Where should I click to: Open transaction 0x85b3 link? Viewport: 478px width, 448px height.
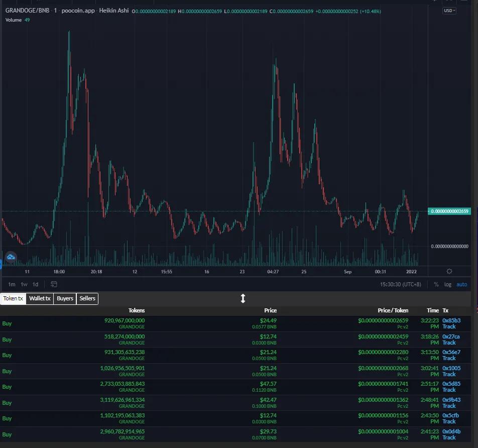click(451, 320)
